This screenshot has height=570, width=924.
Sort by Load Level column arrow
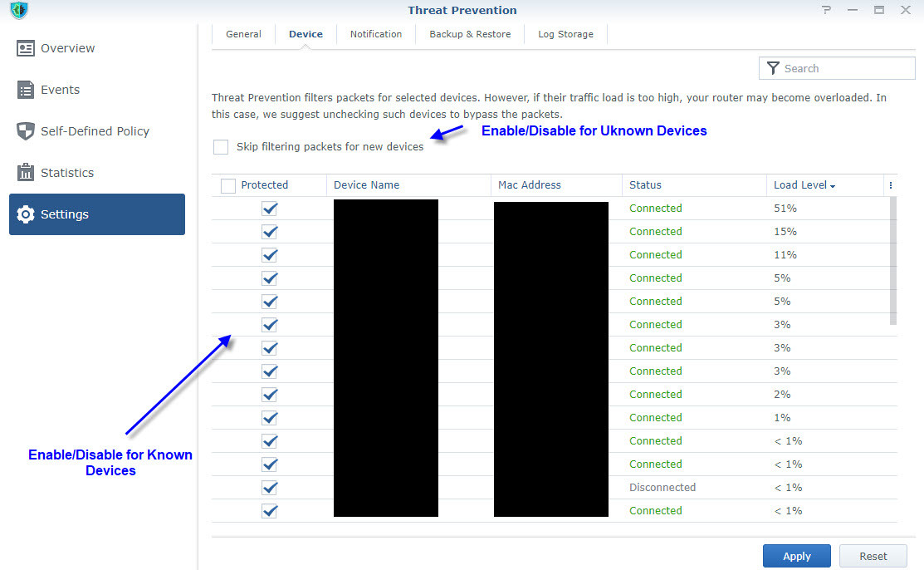[833, 186]
